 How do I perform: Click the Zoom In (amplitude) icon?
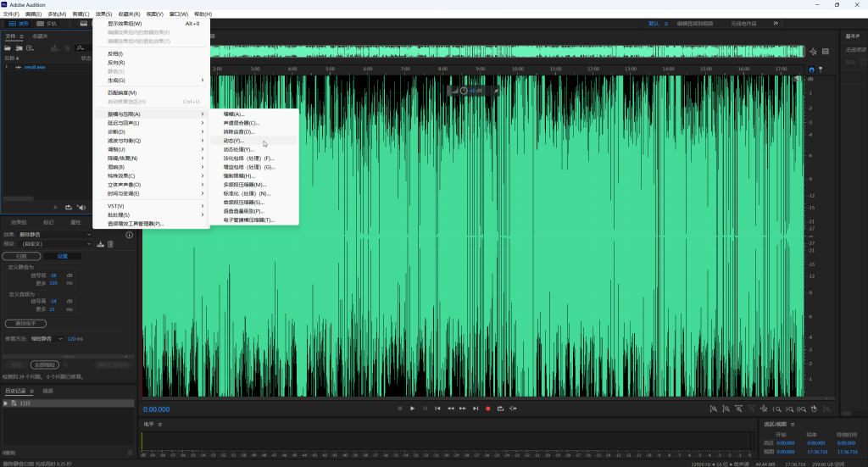coord(714,409)
